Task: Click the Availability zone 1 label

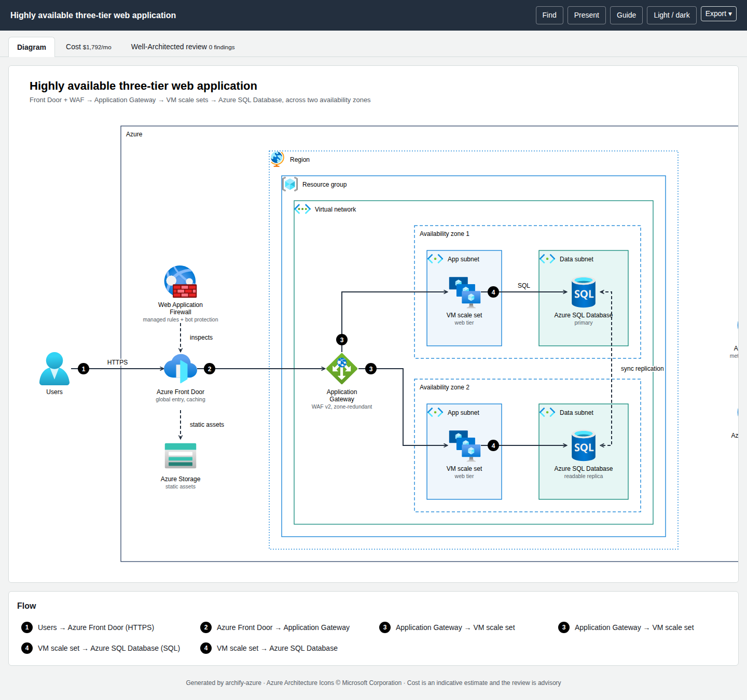Action: [x=445, y=234]
